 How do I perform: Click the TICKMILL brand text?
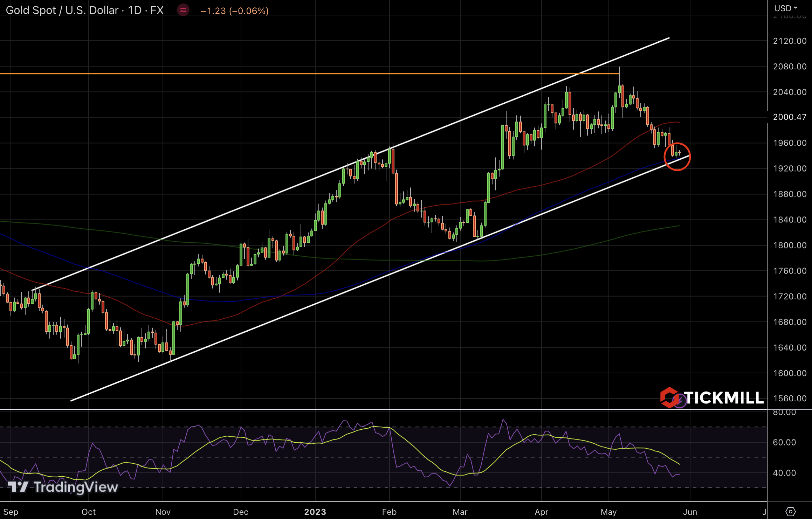coord(723,398)
